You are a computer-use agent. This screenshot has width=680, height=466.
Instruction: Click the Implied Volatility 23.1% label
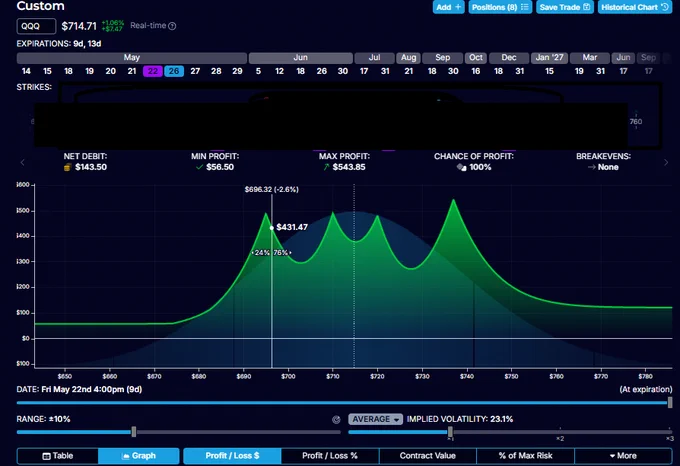point(460,419)
